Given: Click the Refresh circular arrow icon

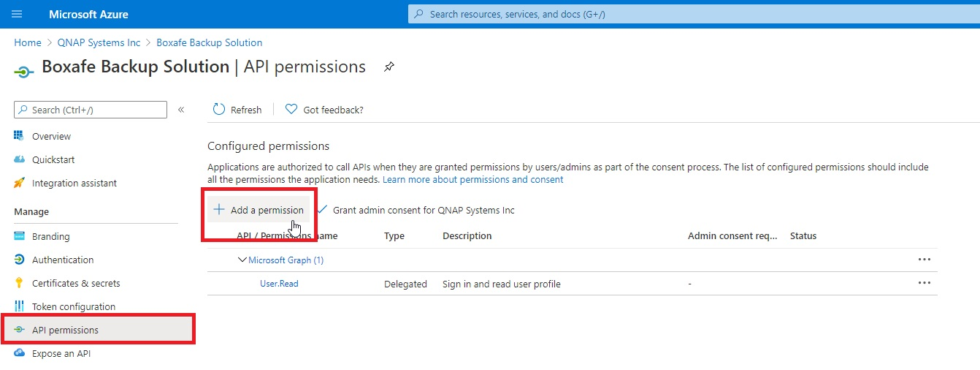Looking at the screenshot, I should [219, 110].
